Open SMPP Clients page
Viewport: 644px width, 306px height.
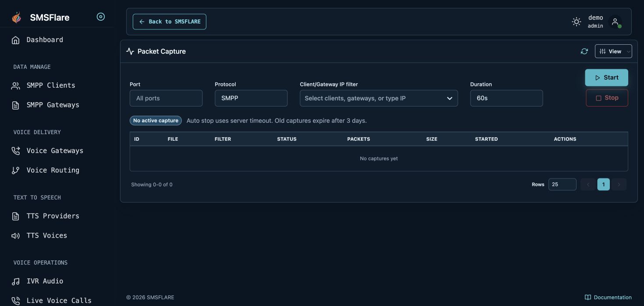51,85
